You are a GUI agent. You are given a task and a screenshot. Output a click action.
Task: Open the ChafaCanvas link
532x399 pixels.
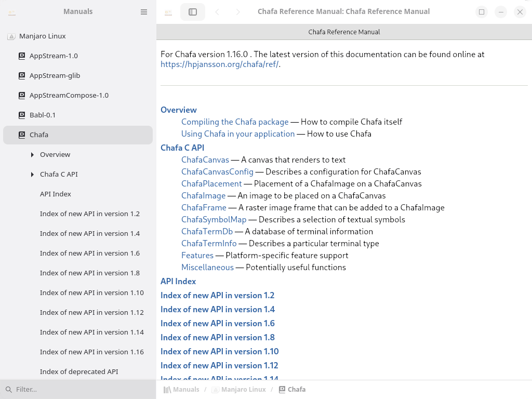pos(205,160)
